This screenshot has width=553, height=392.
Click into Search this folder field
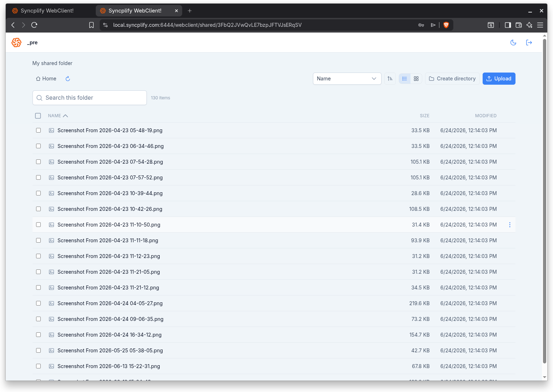click(90, 98)
